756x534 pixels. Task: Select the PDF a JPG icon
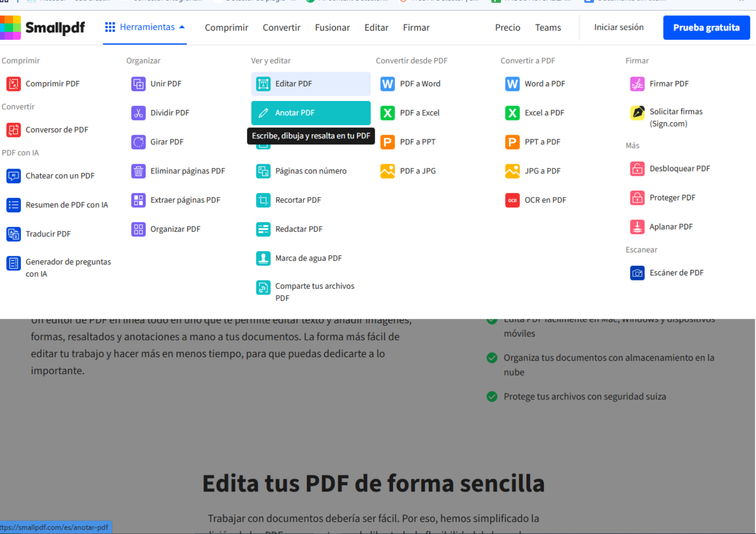pos(388,171)
